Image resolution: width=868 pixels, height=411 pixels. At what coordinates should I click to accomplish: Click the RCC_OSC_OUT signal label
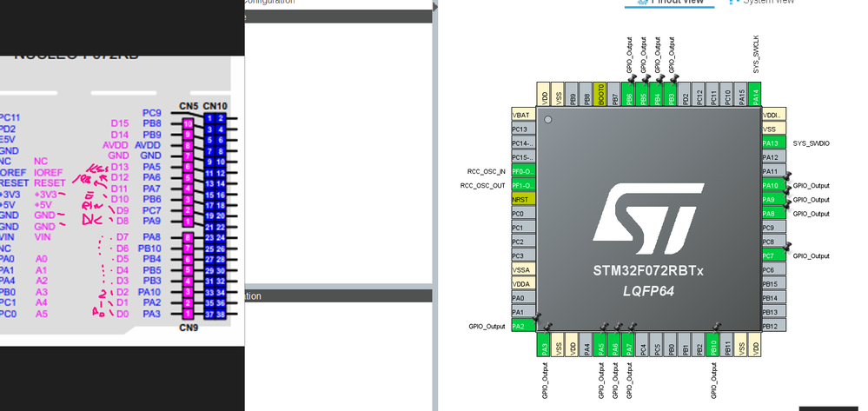pos(483,186)
